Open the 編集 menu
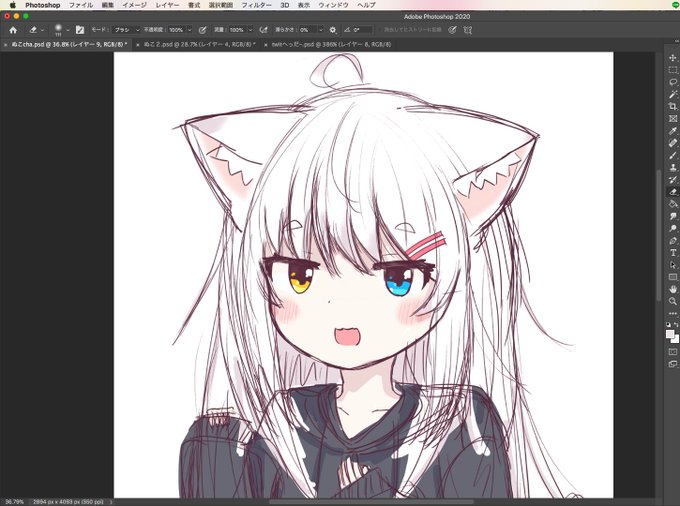Viewport: 680px width, 506px height. click(108, 5)
